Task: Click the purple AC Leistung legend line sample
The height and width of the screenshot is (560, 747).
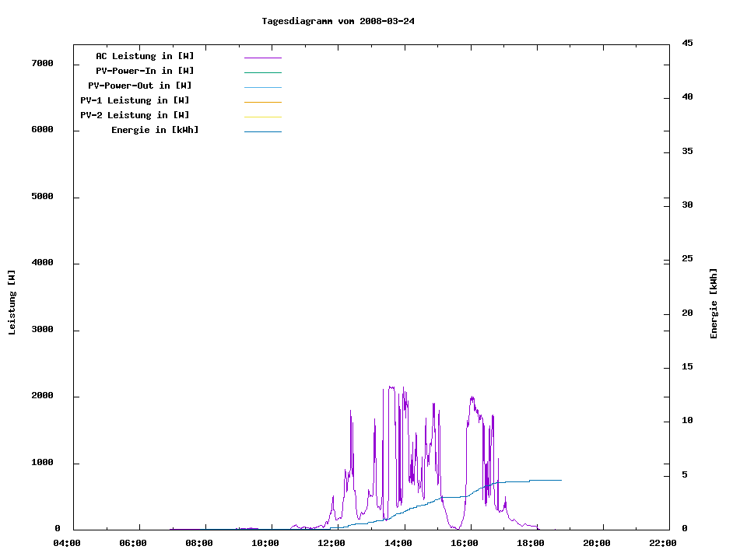Action: [262, 58]
